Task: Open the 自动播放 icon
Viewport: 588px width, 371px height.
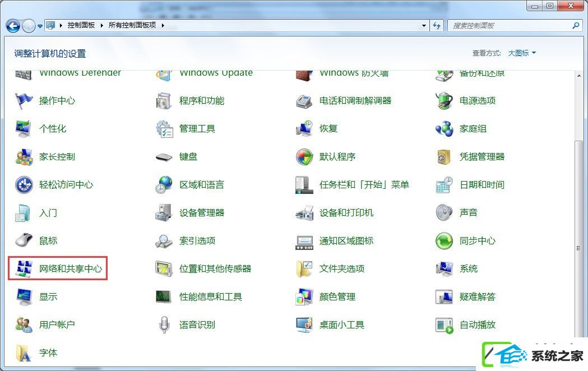Action: pos(445,325)
